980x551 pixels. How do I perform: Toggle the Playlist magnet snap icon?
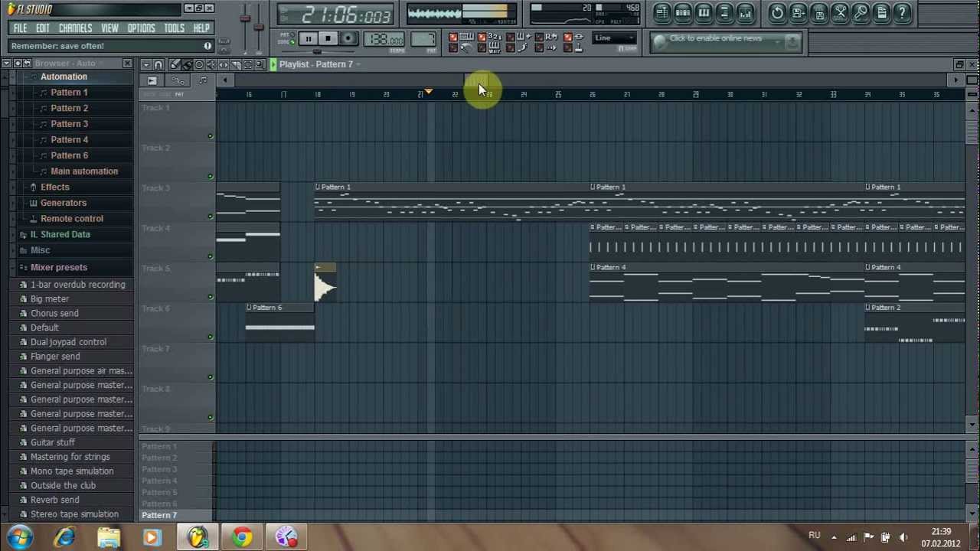158,65
